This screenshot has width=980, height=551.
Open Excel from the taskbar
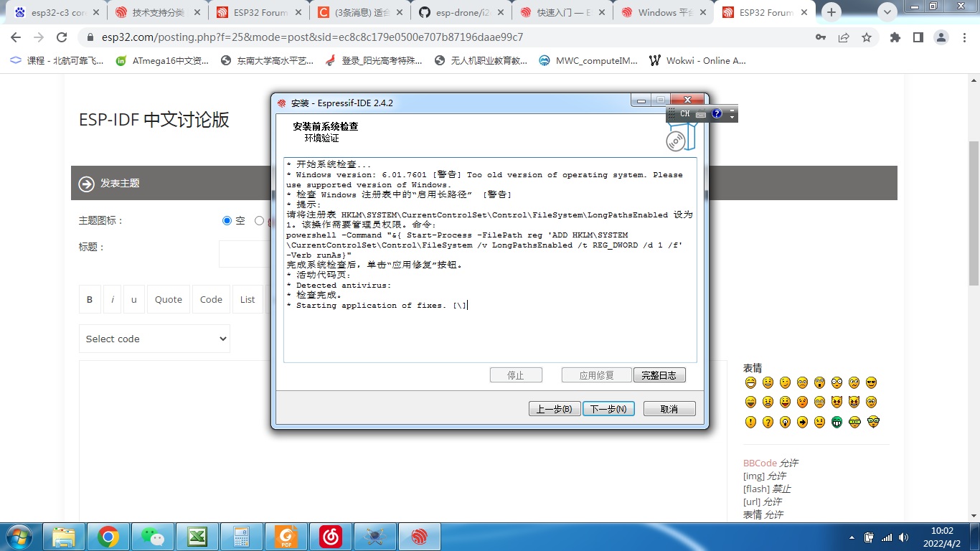(x=197, y=537)
